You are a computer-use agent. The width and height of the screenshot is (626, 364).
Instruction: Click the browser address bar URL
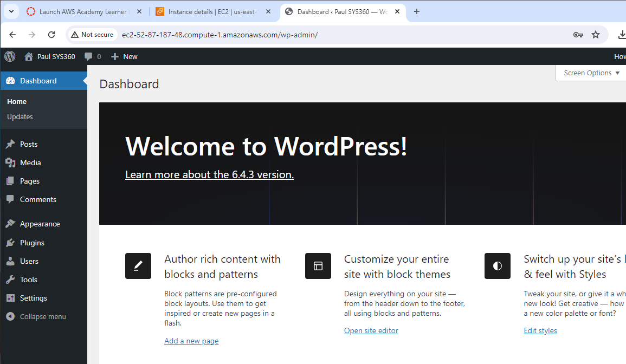click(220, 35)
